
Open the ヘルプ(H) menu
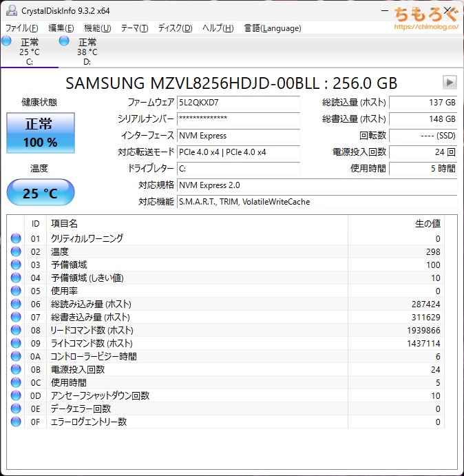pyautogui.click(x=218, y=28)
